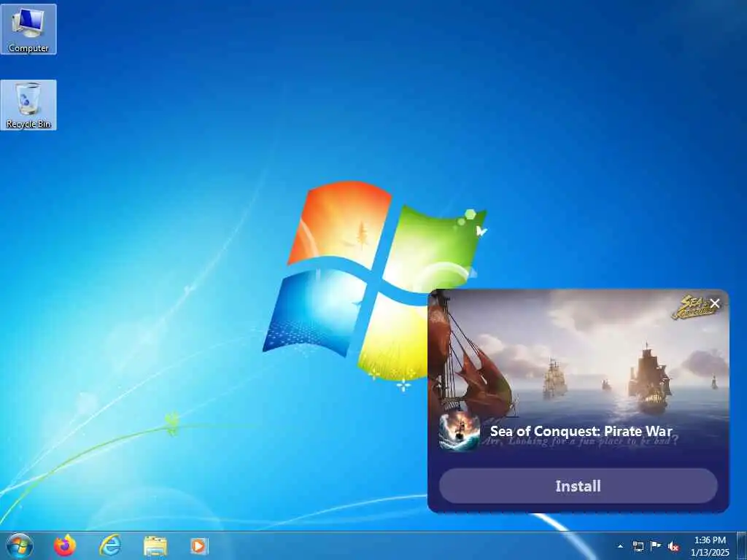Show hidden tray icons arrow

tap(620, 546)
